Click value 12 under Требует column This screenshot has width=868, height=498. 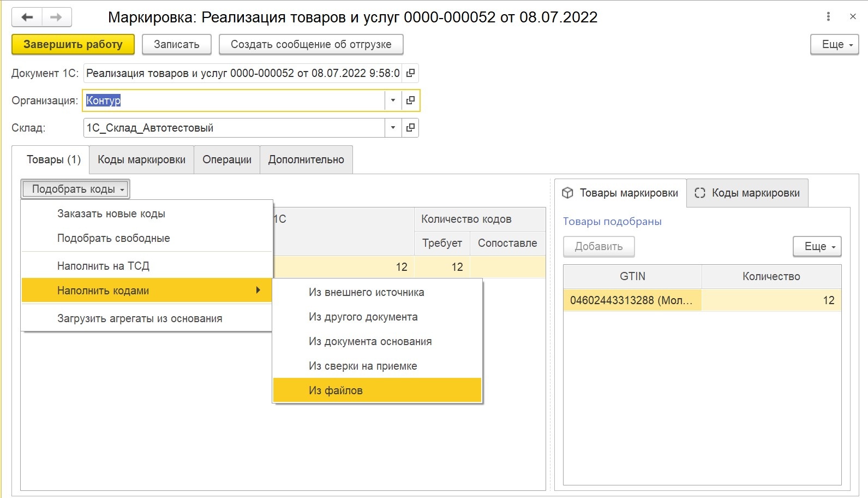442,267
